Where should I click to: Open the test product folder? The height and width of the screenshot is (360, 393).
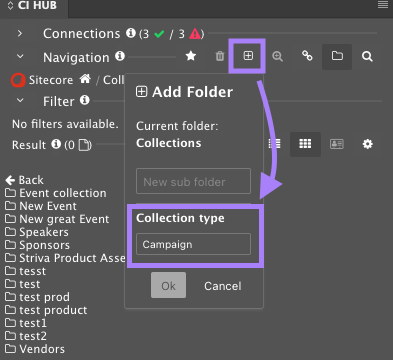pyautogui.click(x=46, y=310)
